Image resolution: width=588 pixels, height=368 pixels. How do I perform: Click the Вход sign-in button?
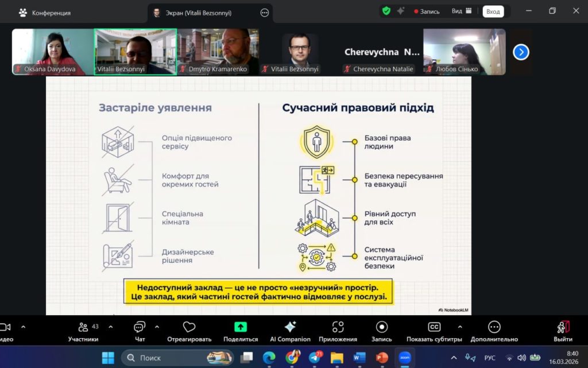493,11
